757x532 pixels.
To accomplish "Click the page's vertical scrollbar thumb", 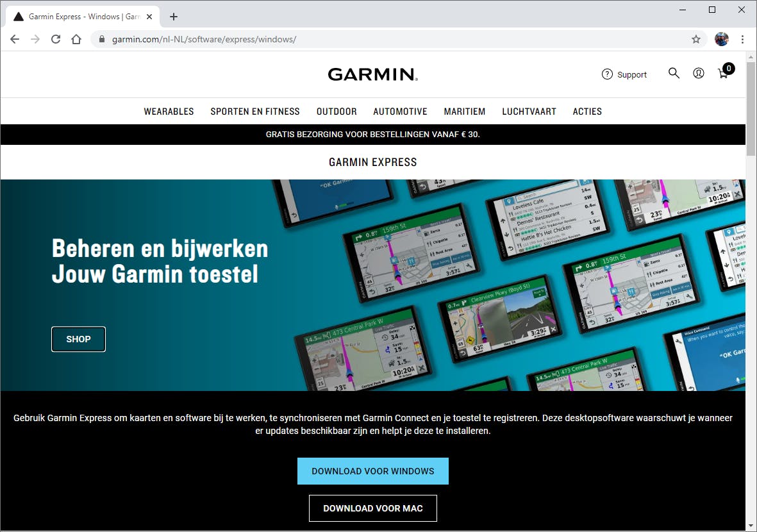I will tap(751, 108).
